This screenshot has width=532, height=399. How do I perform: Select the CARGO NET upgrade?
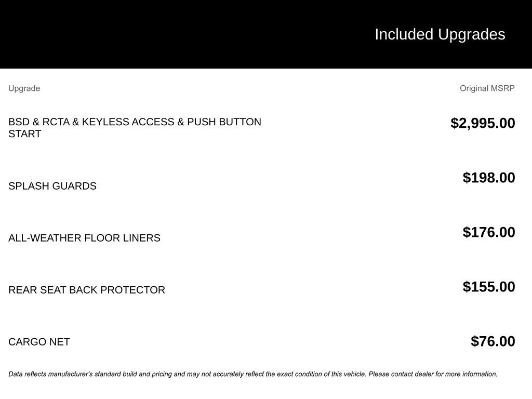39,342
